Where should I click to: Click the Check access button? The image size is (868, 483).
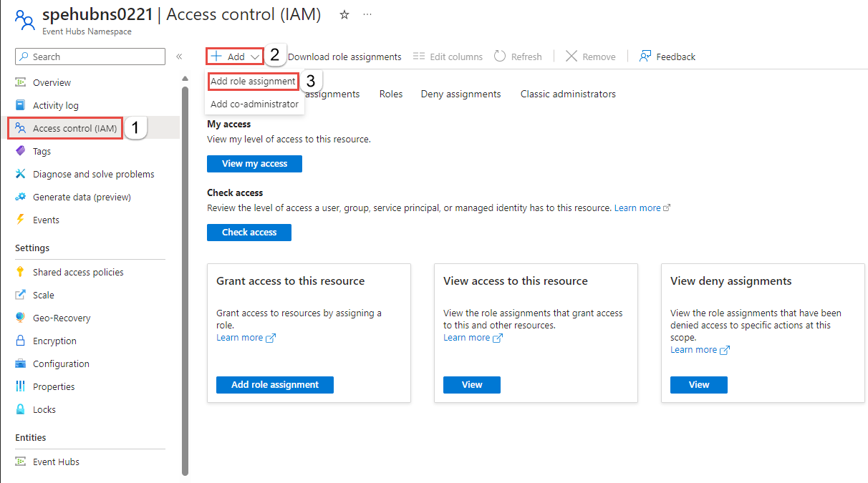click(249, 233)
